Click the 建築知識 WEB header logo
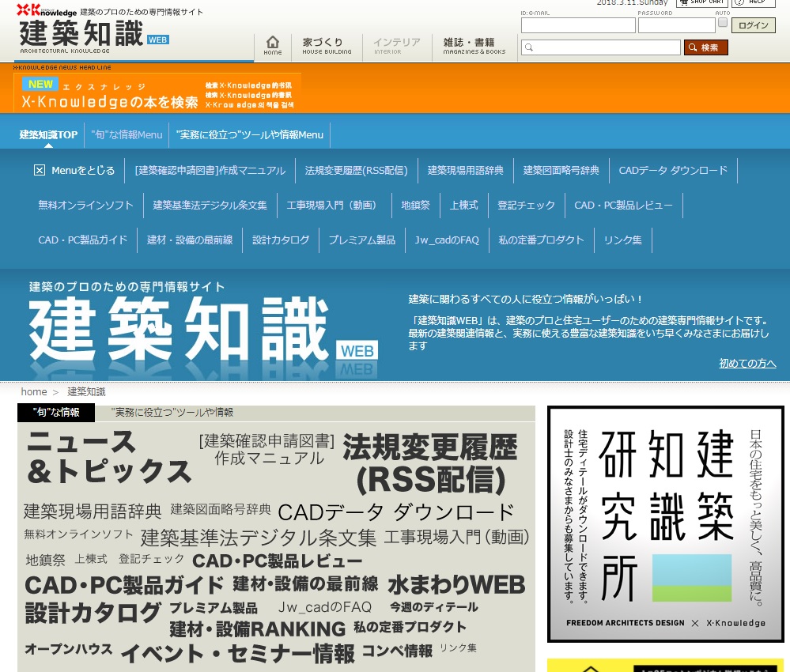790x672 pixels. tap(94, 36)
